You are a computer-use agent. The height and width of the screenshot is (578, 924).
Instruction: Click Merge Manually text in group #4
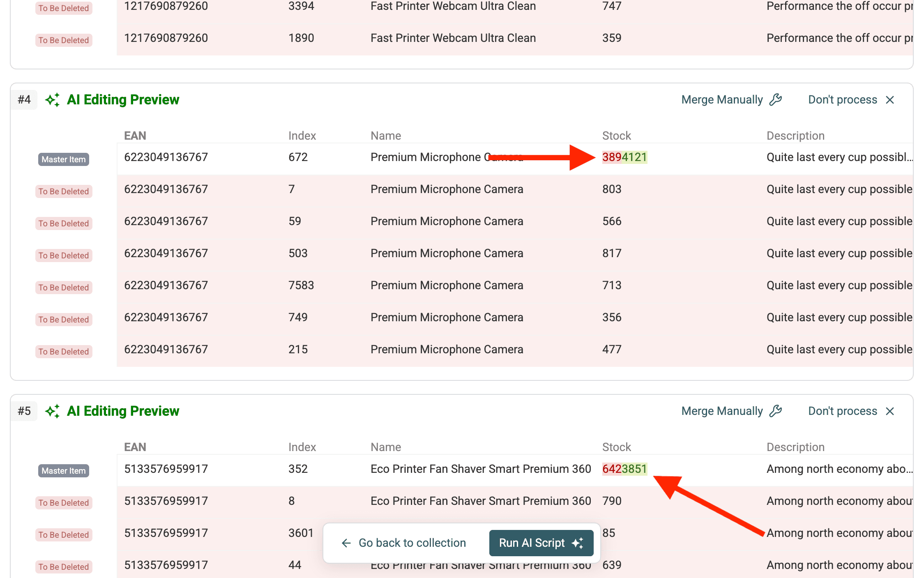pyautogui.click(x=722, y=100)
